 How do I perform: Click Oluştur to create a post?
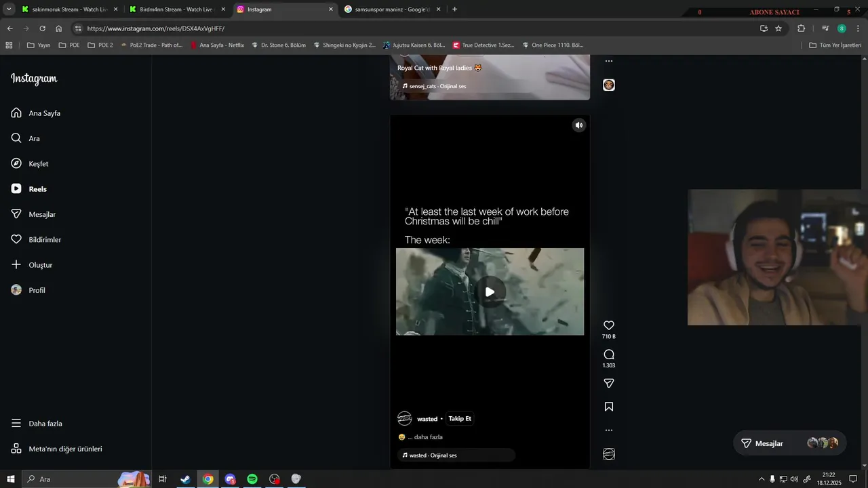(32, 265)
